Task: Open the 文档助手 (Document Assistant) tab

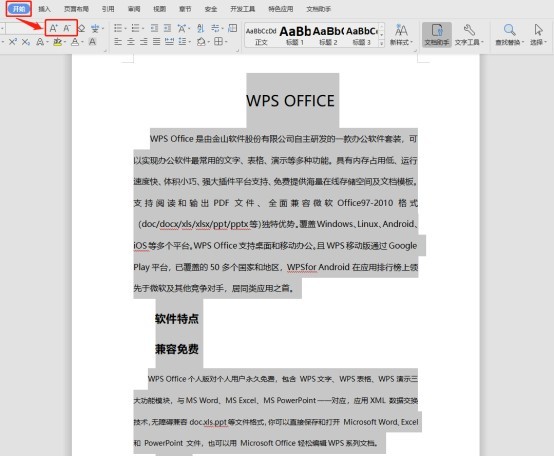Action: pyautogui.click(x=318, y=9)
